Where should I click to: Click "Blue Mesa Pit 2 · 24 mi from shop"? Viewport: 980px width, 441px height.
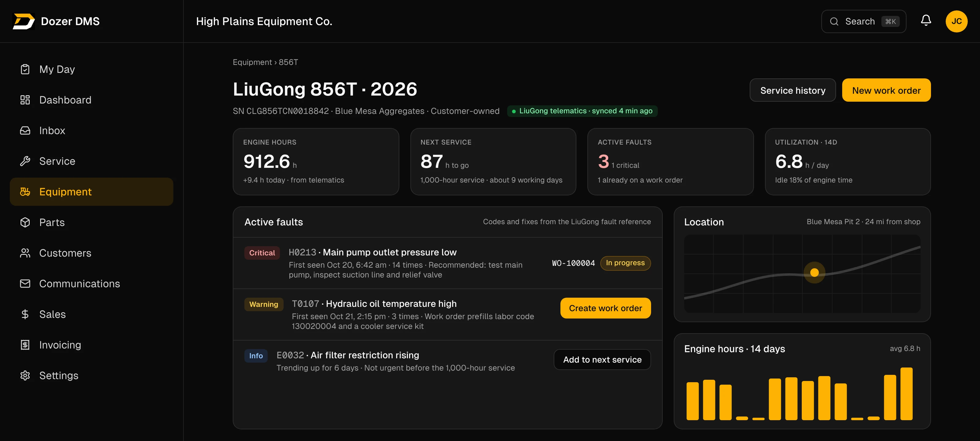863,222
